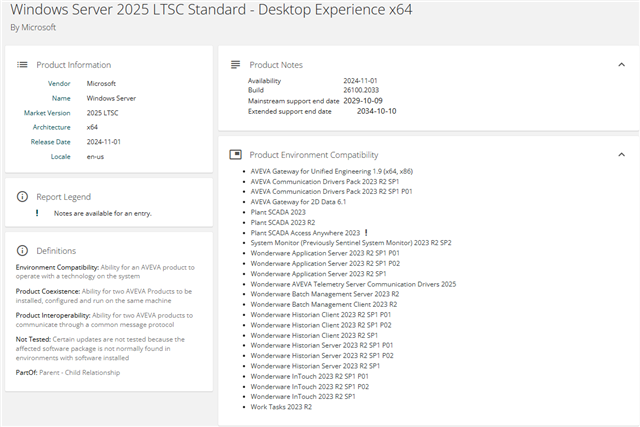Select Wonderware InTouch 2023 R2 SP1 P01
640x427 pixels.
(309, 376)
